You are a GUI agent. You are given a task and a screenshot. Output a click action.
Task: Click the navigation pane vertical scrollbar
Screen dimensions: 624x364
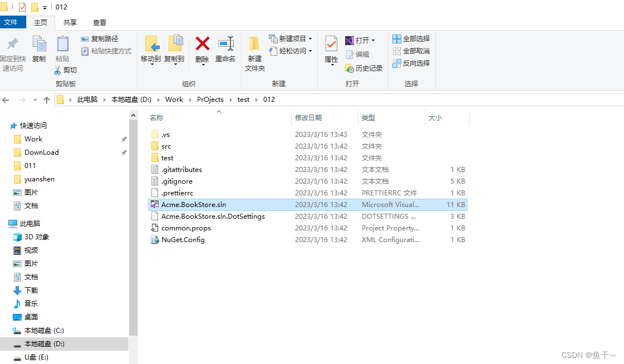[133, 223]
